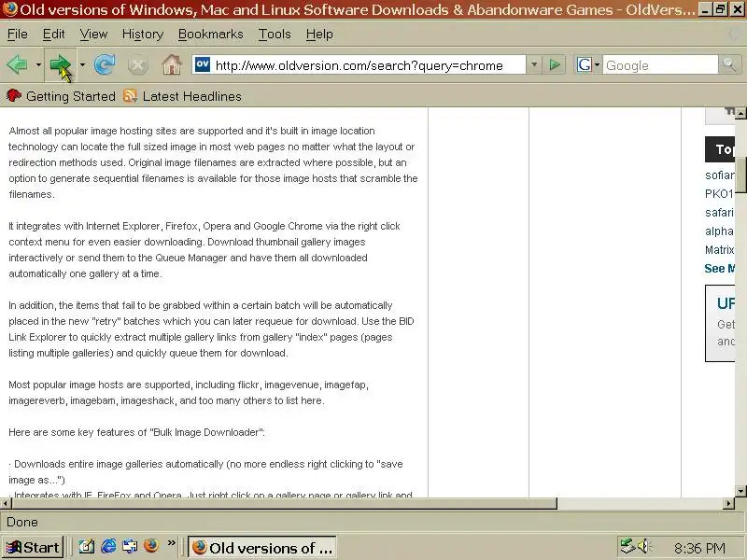Click the vertical scrollbar thumb
The image size is (747, 560).
[x=740, y=175]
